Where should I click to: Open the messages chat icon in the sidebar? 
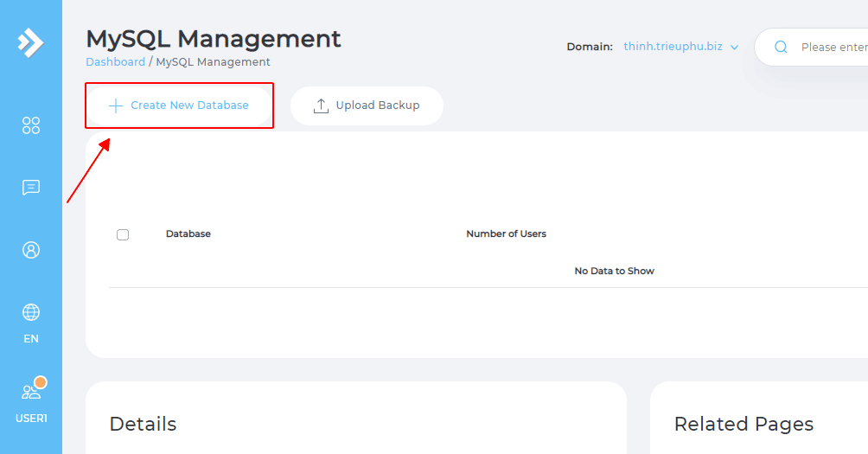pyautogui.click(x=31, y=188)
